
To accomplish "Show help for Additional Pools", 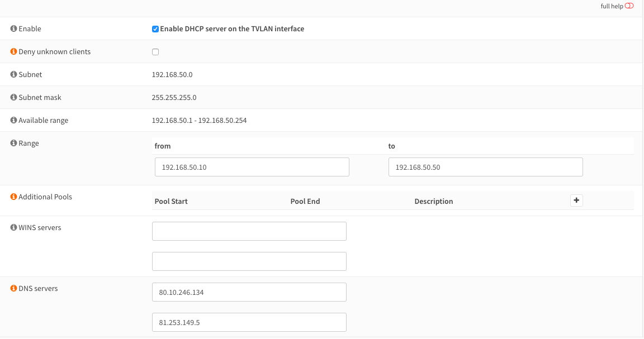I will pyautogui.click(x=13, y=197).
